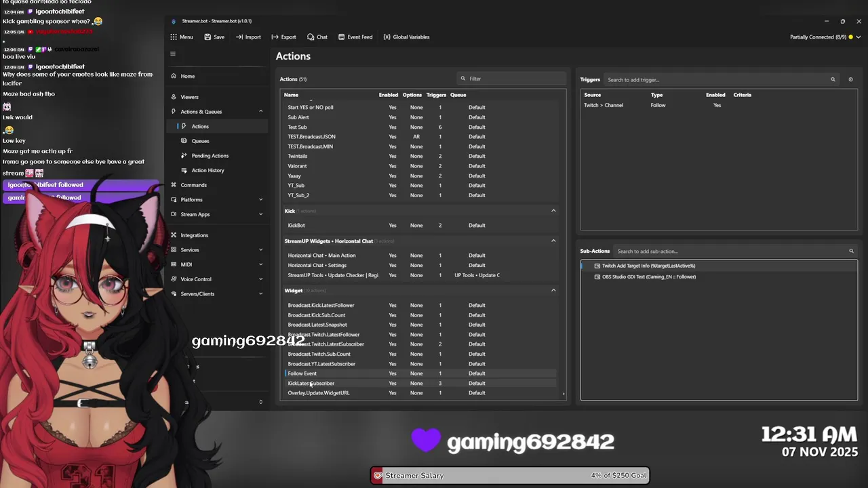Expand the Stream Apps sidebar section
Viewport: 868px width, 488px height.
click(260, 214)
